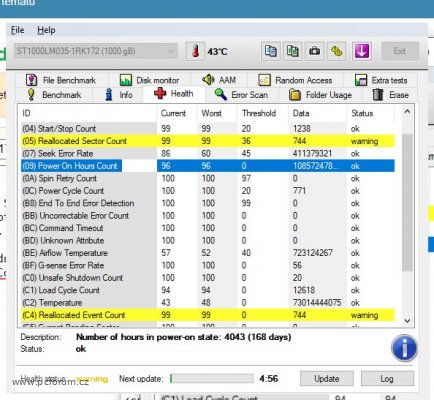Select the Reallocated Sector Count row

pyautogui.click(x=208, y=141)
